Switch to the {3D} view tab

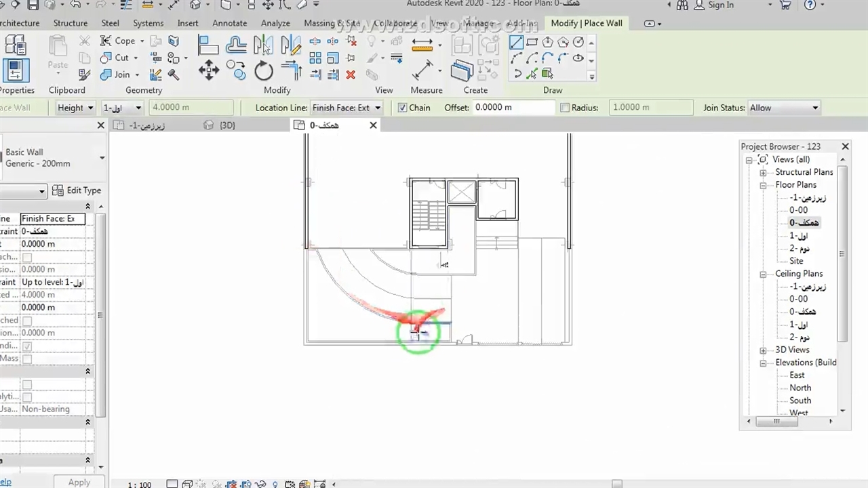(227, 125)
